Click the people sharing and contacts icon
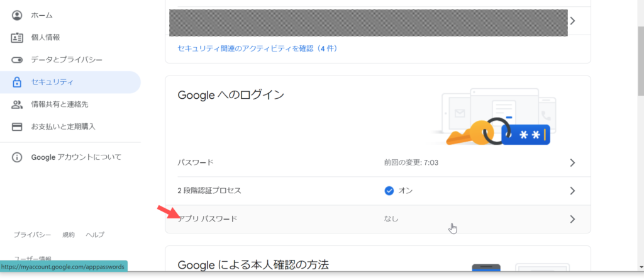644x280 pixels. coord(17,104)
